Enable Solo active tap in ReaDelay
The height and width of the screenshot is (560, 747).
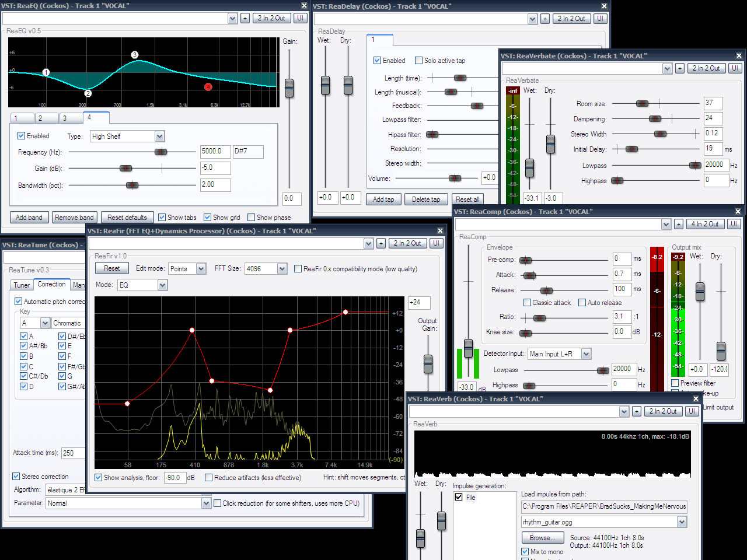(x=418, y=61)
